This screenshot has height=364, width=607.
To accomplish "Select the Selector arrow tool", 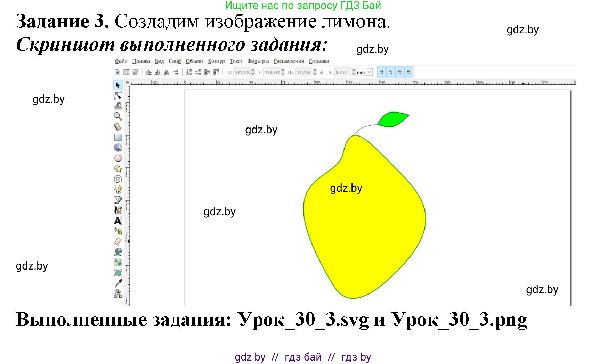I will [118, 85].
